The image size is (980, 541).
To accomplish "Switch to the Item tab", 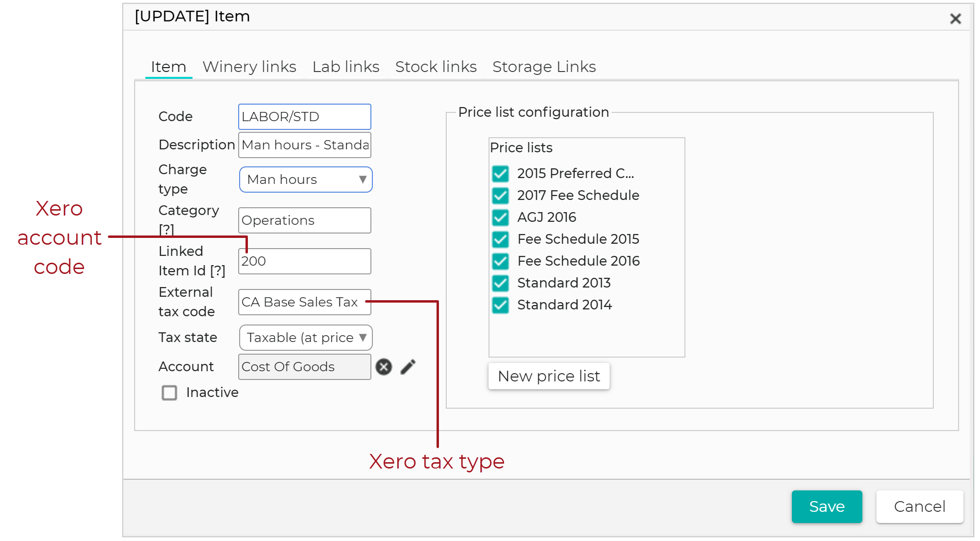I will pyautogui.click(x=169, y=67).
